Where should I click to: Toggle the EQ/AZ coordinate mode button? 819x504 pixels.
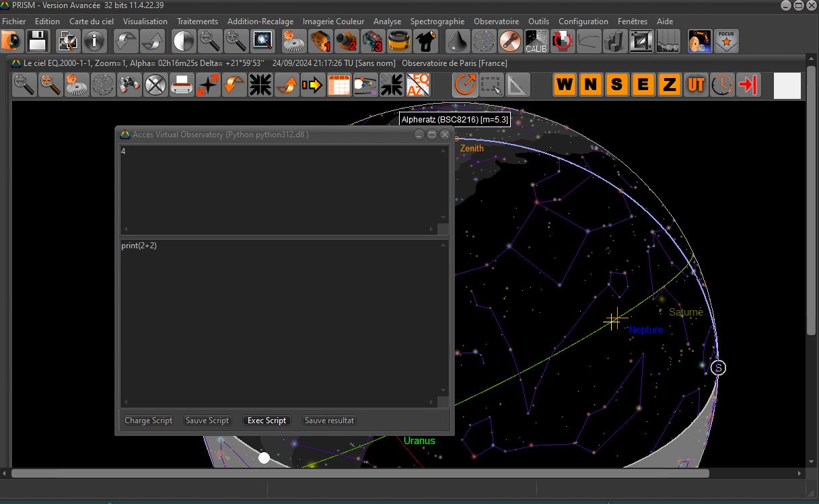tap(417, 85)
